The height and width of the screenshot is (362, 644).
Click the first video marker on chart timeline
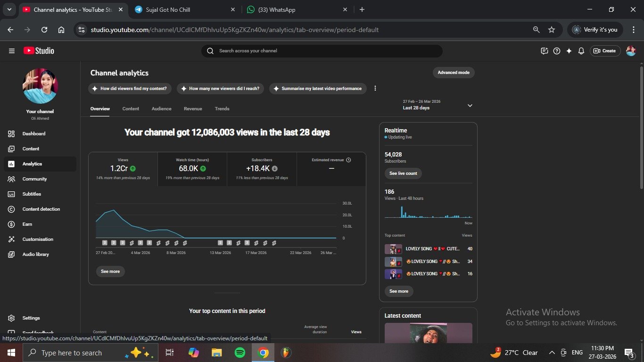point(105,243)
